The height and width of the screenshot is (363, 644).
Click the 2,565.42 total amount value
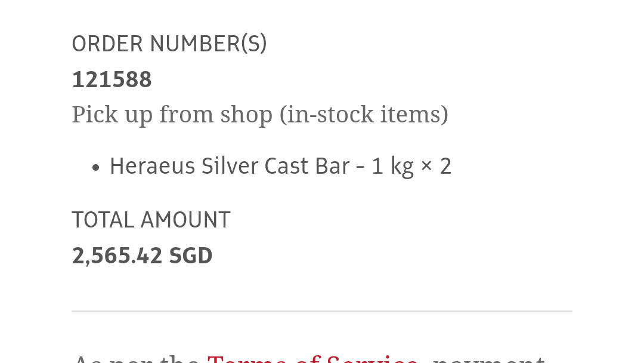tap(117, 256)
